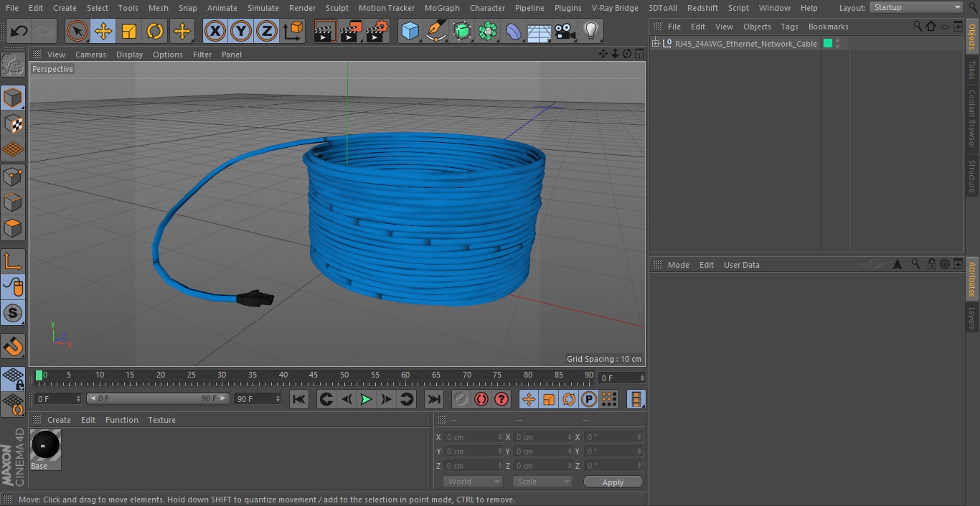Open the World coordinate dropdown
This screenshot has height=506, width=980.
[x=473, y=482]
